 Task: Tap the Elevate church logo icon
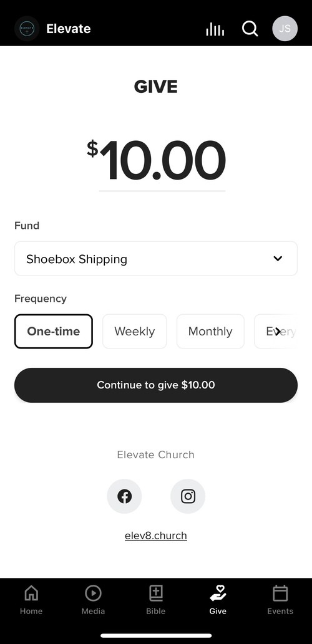[27, 29]
